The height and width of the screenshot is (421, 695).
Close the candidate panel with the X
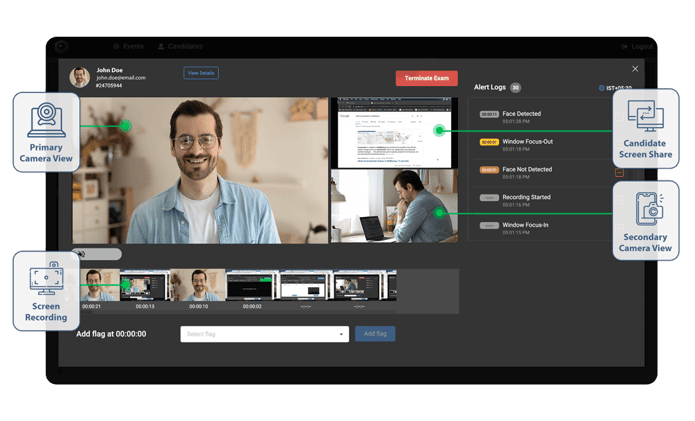point(635,69)
